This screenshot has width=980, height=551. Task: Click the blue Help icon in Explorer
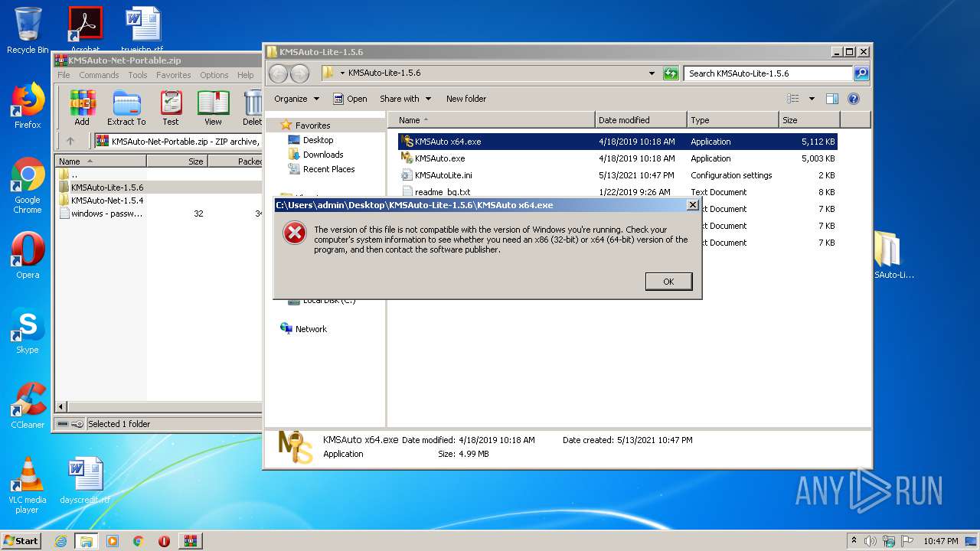point(854,99)
